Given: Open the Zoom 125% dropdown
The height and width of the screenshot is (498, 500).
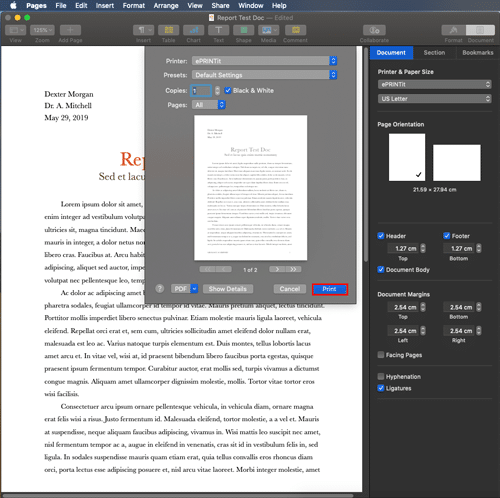Looking at the screenshot, I should [x=42, y=30].
